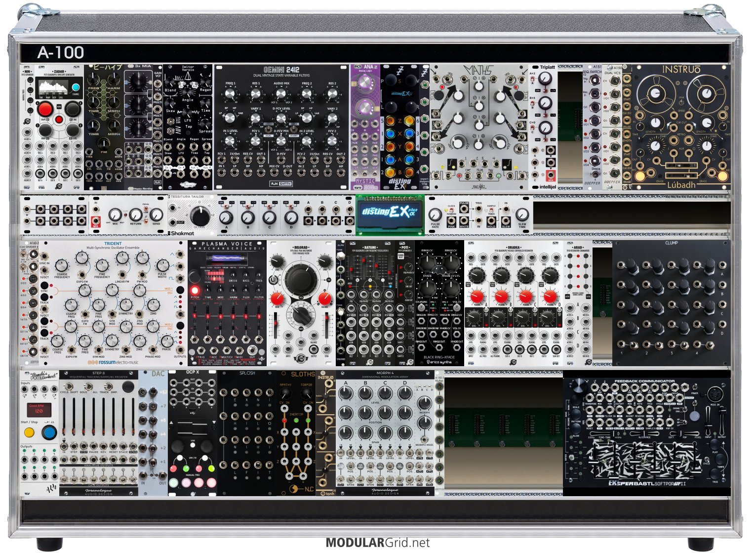Click the Lúbadh name label
The image size is (756, 553).
pyautogui.click(x=681, y=184)
